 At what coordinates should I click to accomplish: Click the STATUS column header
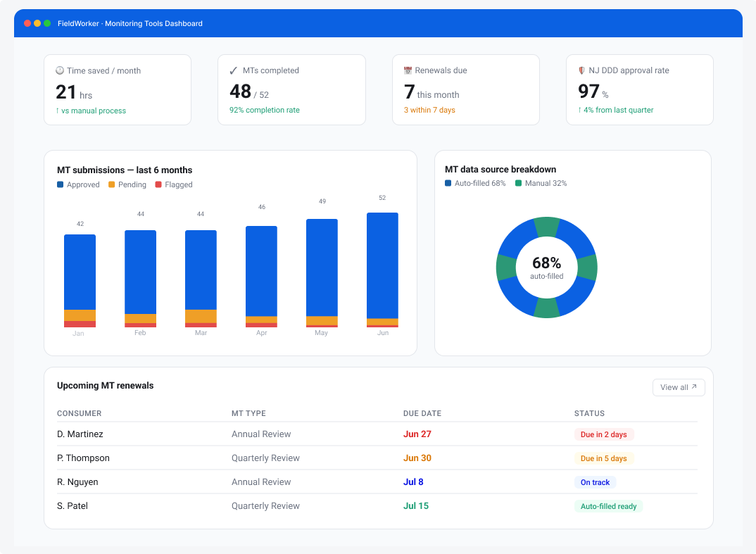589,413
